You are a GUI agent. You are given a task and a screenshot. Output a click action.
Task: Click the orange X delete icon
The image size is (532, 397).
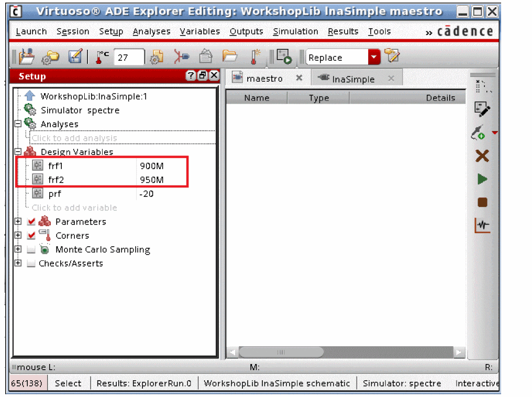(x=482, y=156)
